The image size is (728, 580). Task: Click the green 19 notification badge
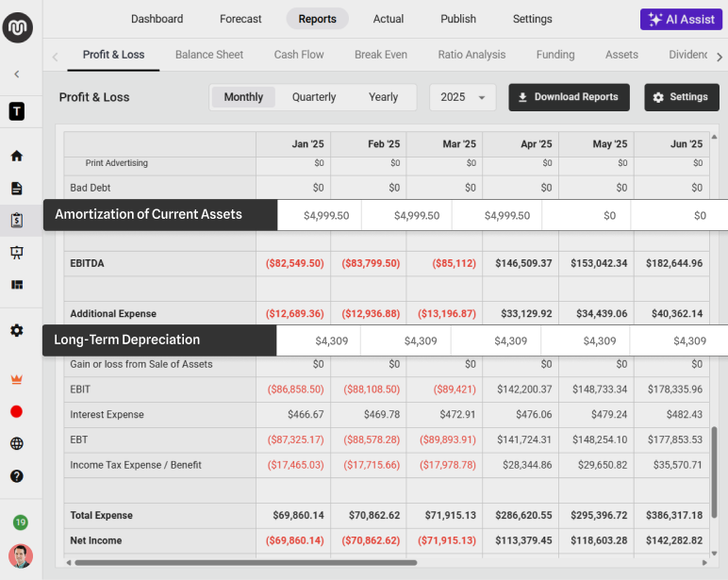20,522
